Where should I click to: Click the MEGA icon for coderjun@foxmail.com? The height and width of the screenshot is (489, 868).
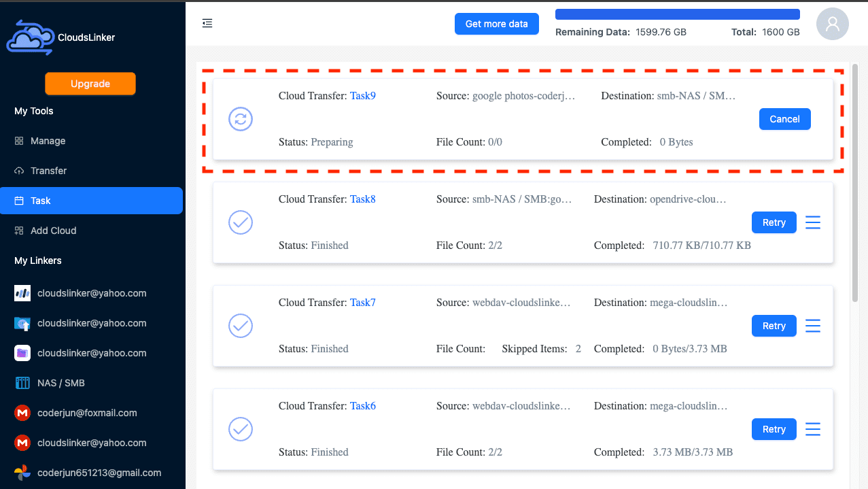tap(22, 413)
